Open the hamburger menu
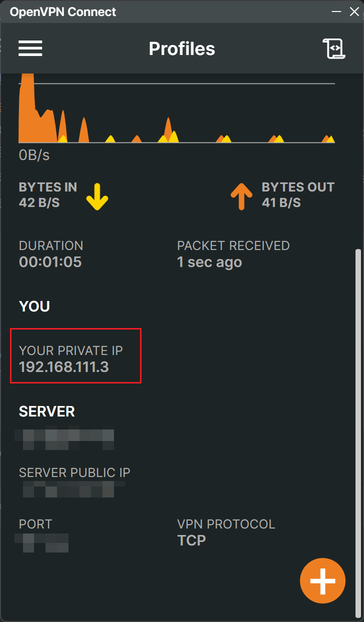Image resolution: width=364 pixels, height=622 pixels. (30, 48)
